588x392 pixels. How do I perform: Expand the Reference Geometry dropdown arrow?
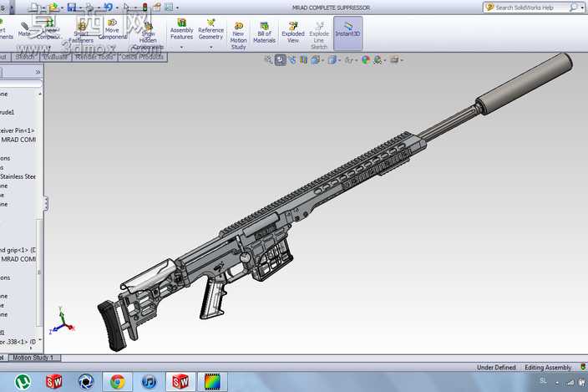click(x=211, y=48)
